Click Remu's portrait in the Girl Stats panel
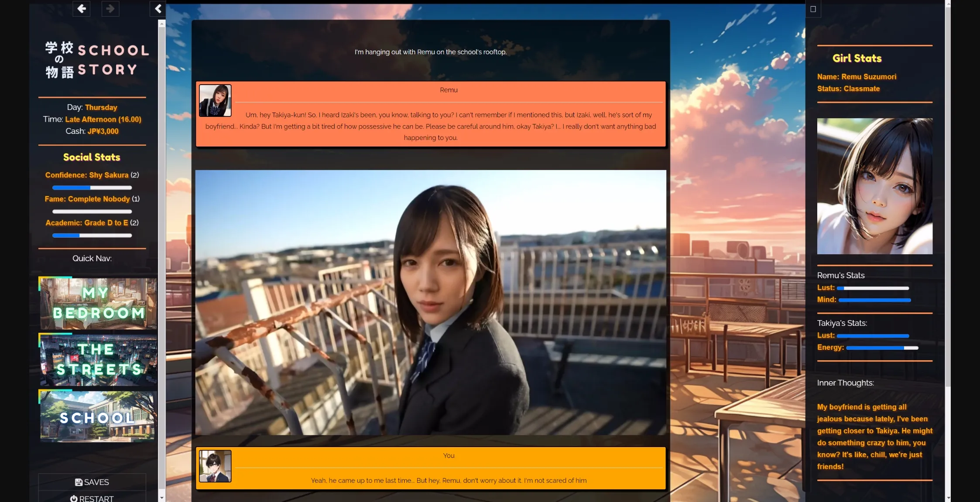 coord(874,186)
